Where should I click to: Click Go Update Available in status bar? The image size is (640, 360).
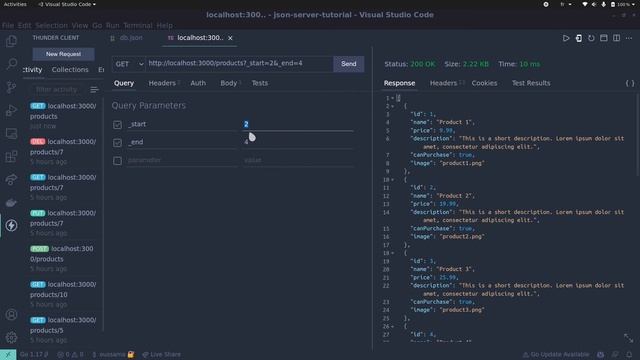[x=556, y=354]
